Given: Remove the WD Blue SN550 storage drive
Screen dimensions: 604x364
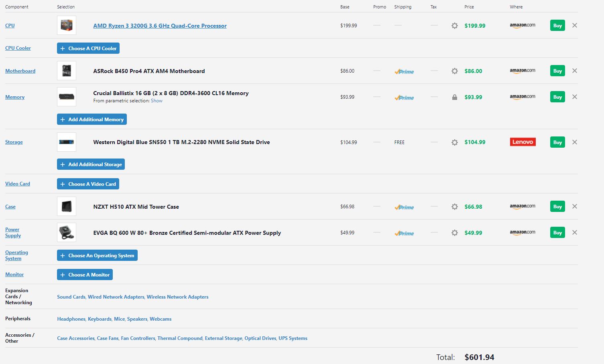Looking at the screenshot, I should (575, 142).
